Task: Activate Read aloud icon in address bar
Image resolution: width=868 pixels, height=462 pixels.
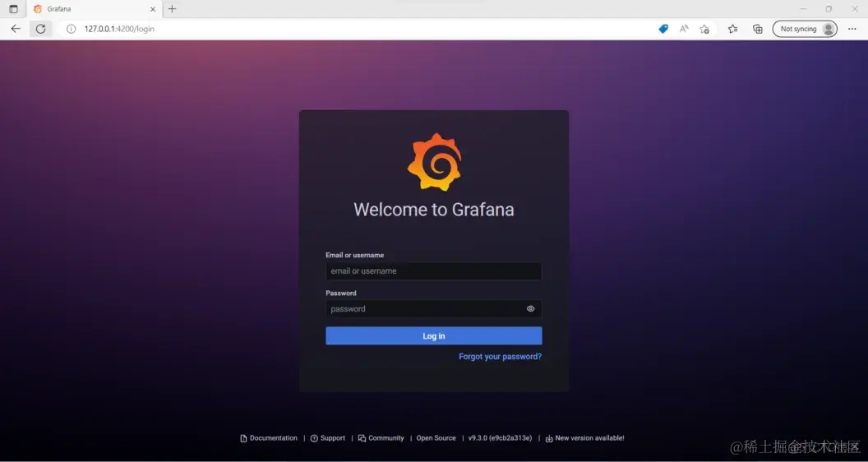Action: click(x=684, y=29)
